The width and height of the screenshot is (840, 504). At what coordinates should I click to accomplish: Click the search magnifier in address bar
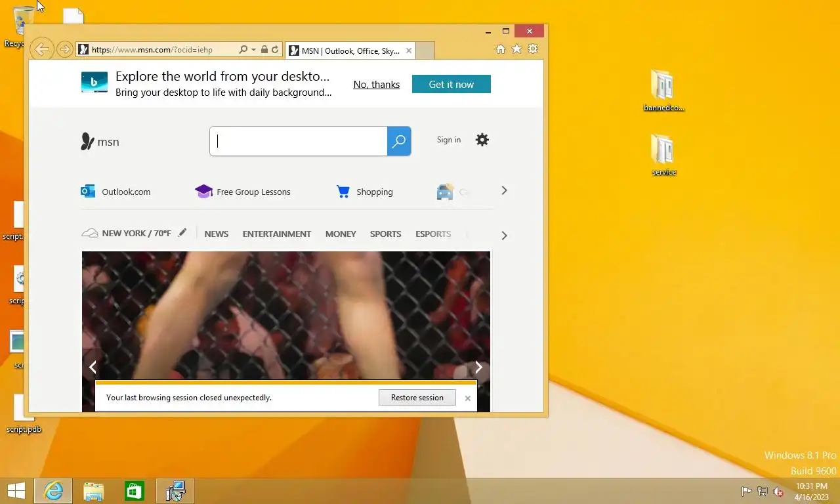pyautogui.click(x=243, y=50)
